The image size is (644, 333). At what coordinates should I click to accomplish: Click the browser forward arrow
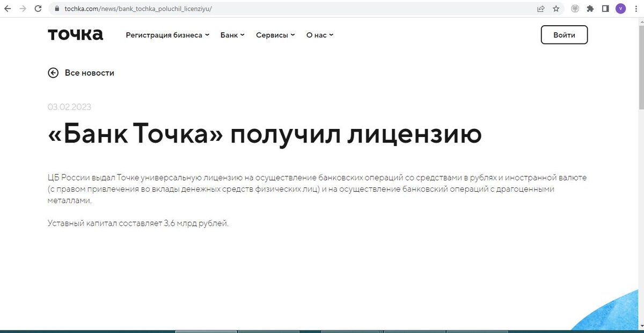tap(23, 9)
